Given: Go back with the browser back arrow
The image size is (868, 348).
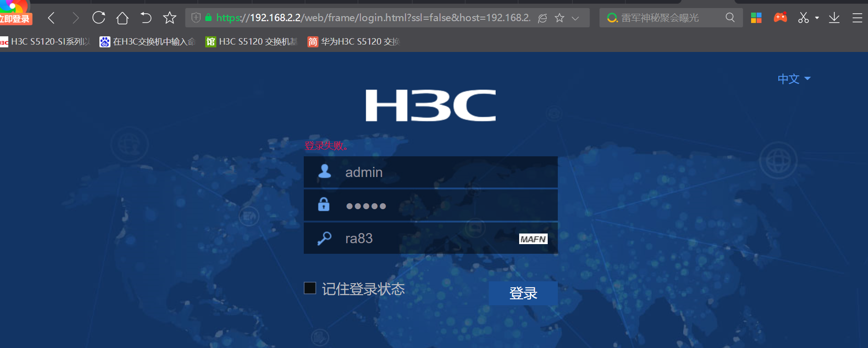Looking at the screenshot, I should point(52,18).
